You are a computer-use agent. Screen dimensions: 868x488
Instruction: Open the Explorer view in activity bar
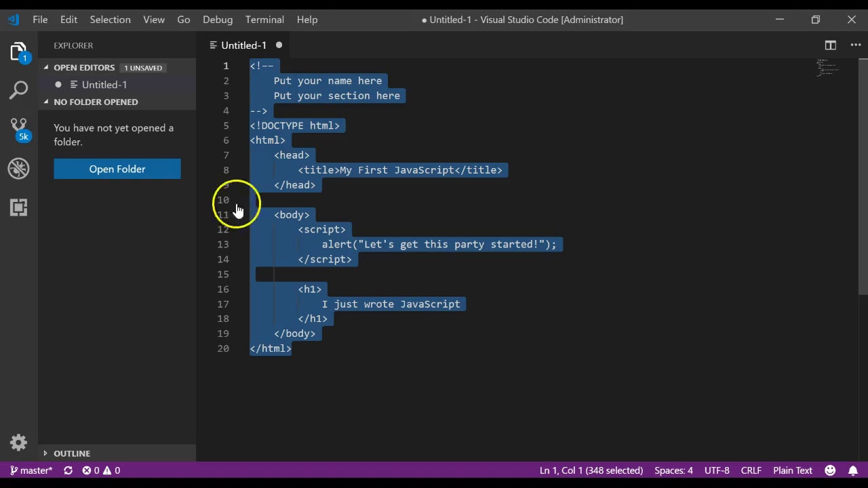(18, 52)
